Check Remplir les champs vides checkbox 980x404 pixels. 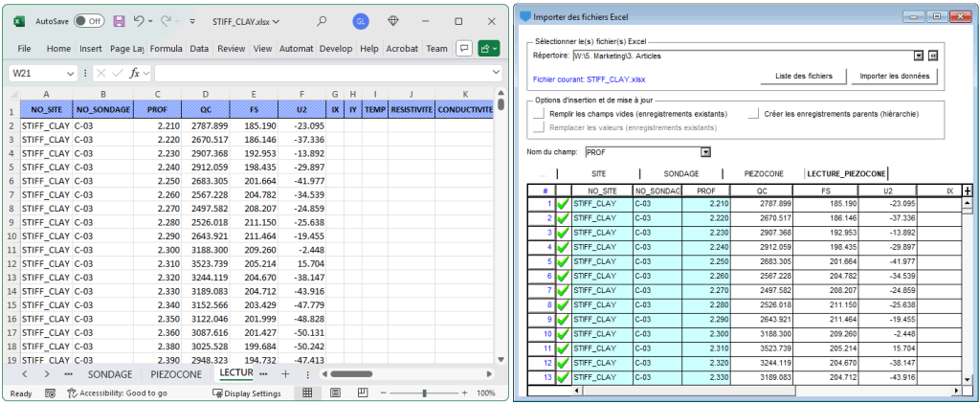pos(539,114)
